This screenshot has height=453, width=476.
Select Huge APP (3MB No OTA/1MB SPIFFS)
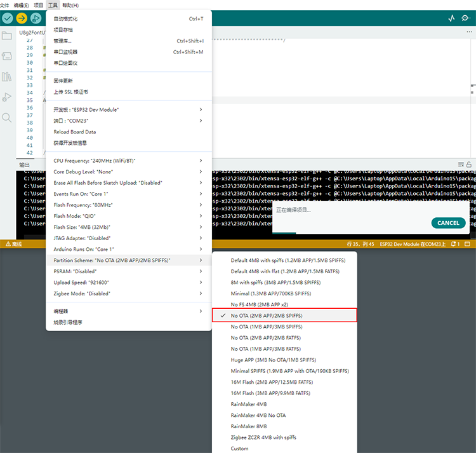[x=284, y=360]
